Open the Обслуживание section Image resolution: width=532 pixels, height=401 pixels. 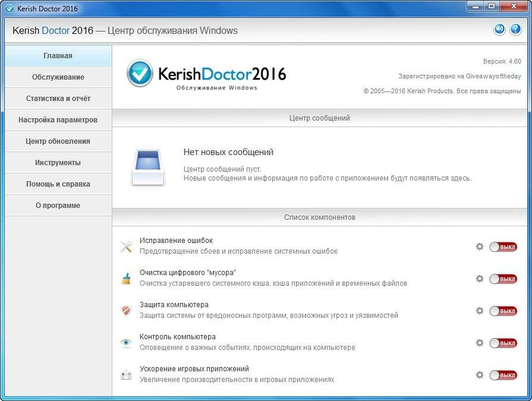point(58,77)
